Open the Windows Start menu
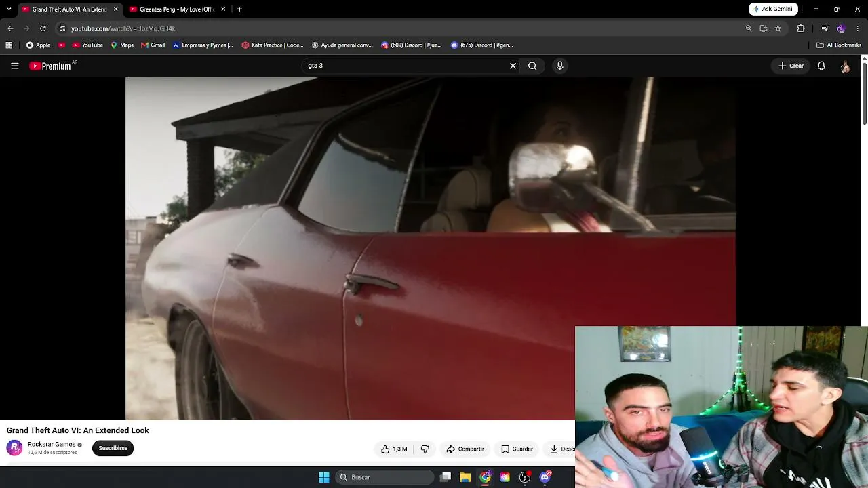868x488 pixels. [x=324, y=477]
